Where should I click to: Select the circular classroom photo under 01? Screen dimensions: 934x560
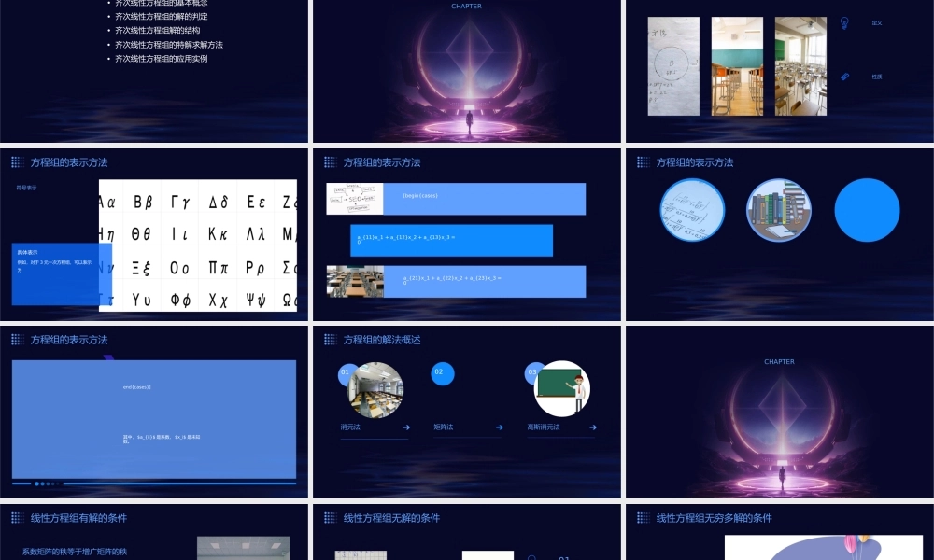[x=375, y=389]
